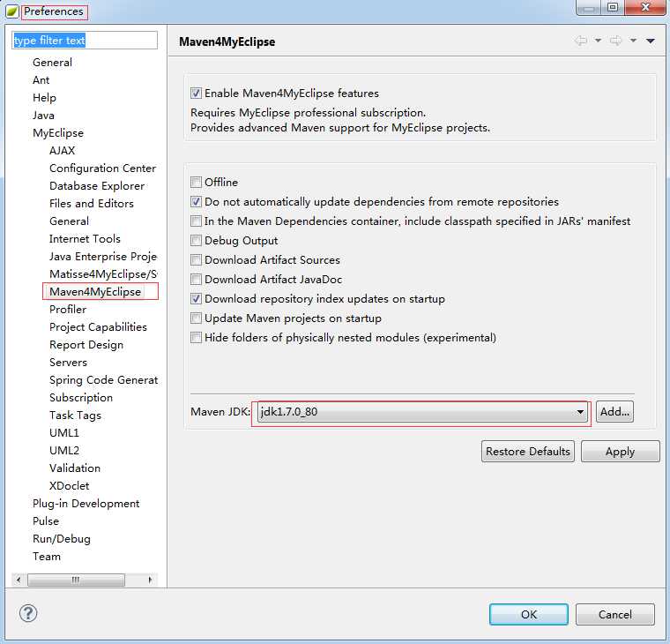Select XDoclet
670x644 pixels.
click(70, 486)
